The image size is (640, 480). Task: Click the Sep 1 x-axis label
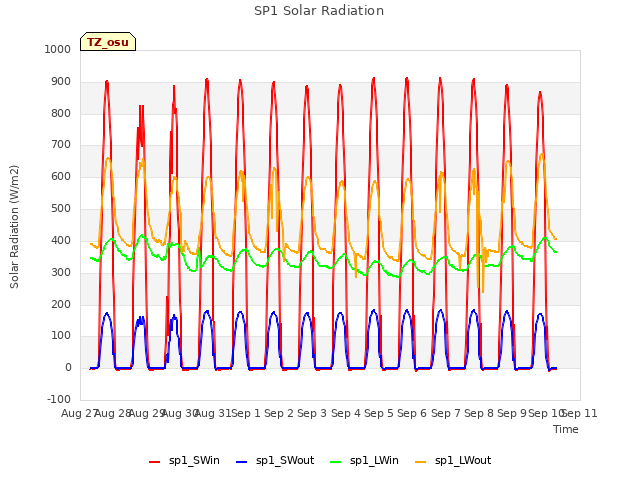pos(246,413)
